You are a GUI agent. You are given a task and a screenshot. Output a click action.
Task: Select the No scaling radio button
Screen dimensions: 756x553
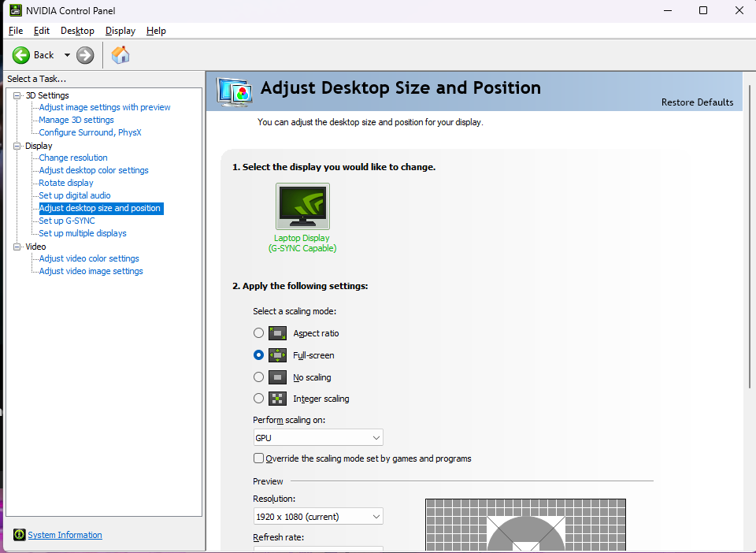[x=258, y=377]
